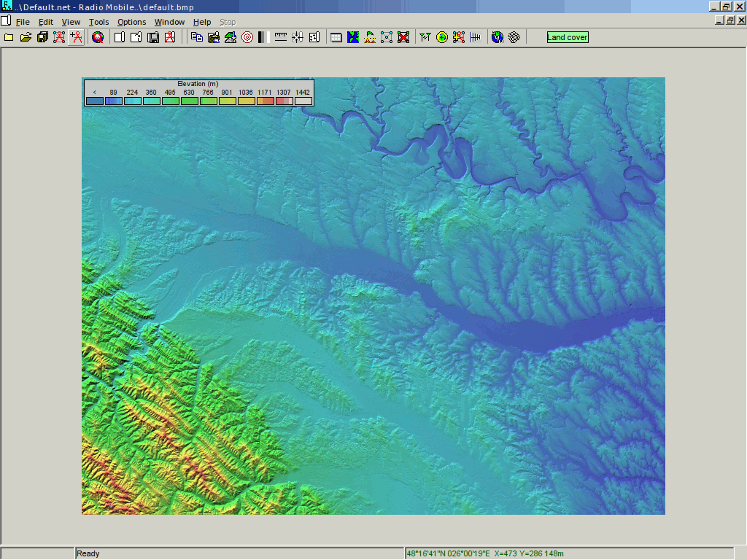
Task: Click the 89 m blue legend swatch
Action: coord(113,101)
